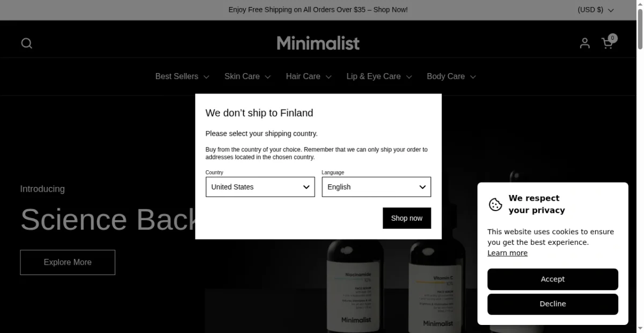The height and width of the screenshot is (333, 644).
Task: Click the cookie icon in privacy popup
Action: click(495, 205)
